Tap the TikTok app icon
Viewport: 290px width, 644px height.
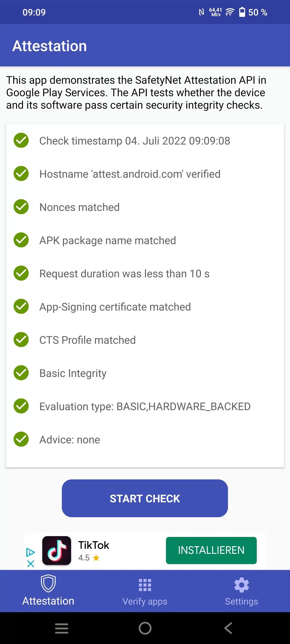coord(57,550)
